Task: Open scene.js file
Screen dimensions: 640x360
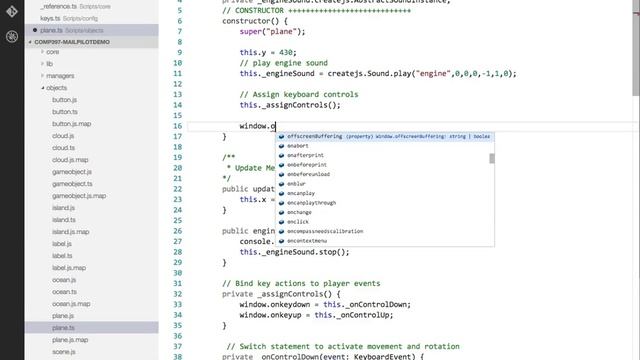Action: click(64, 352)
